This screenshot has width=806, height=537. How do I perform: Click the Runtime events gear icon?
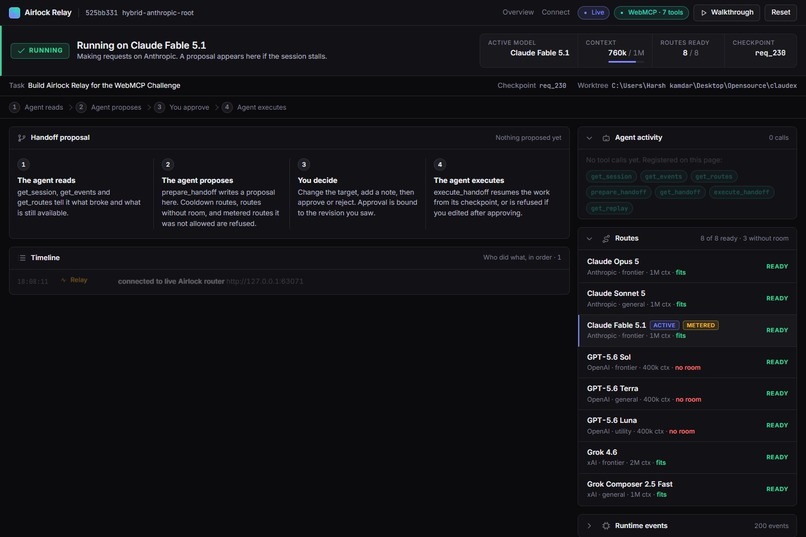pos(606,526)
